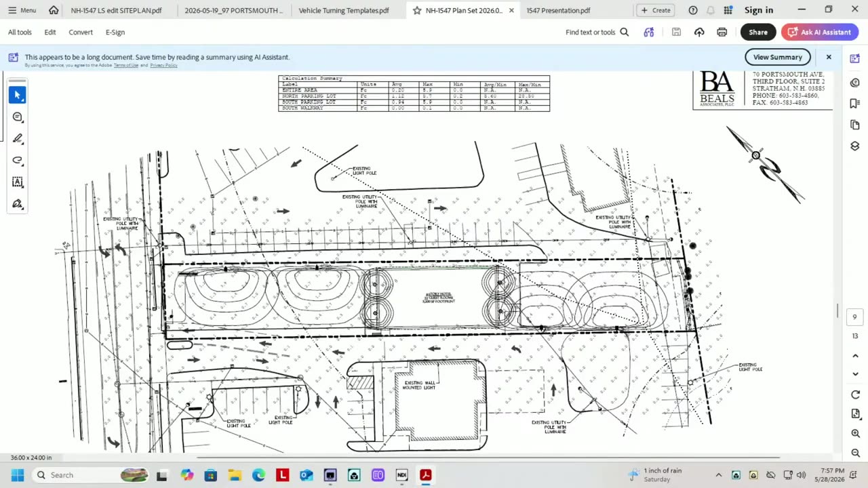Click View Summary button
The image size is (868, 488).
point(777,57)
